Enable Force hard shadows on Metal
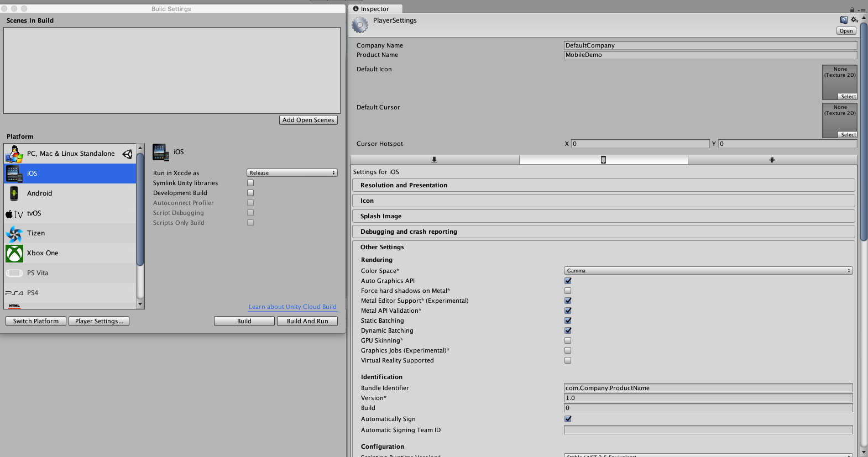Screen dimensions: 868x457 pyautogui.click(x=568, y=291)
